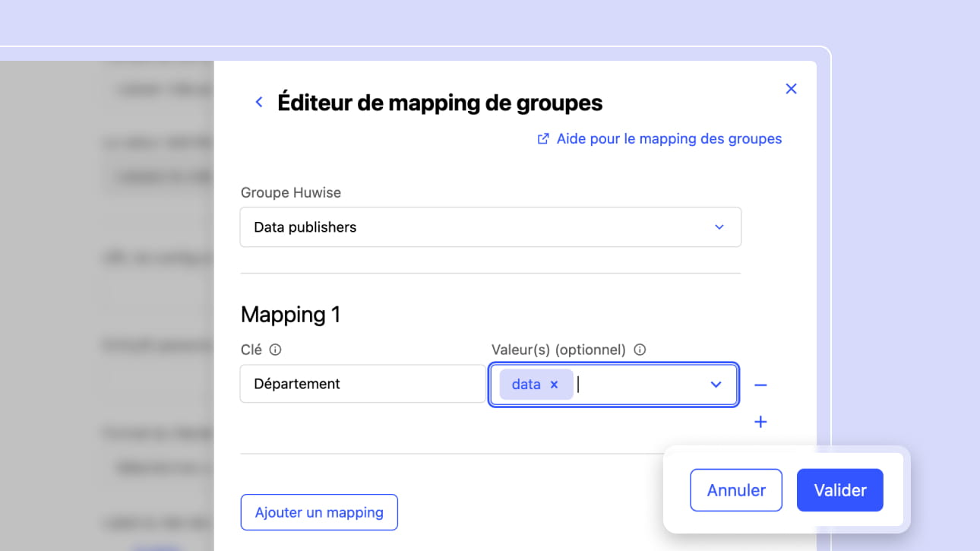Click the Groupe Huwise field label
Image resolution: width=980 pixels, height=551 pixels.
pos(290,193)
